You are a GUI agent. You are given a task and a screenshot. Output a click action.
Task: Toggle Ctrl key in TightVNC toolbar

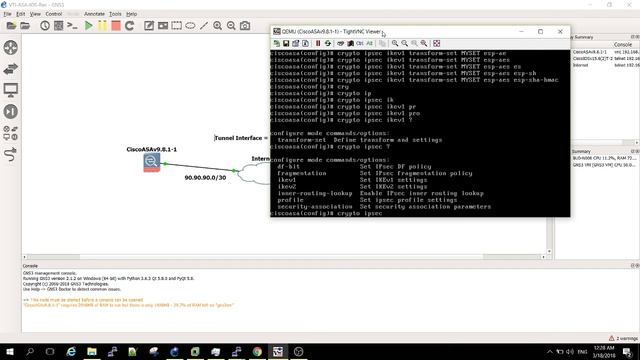360,43
